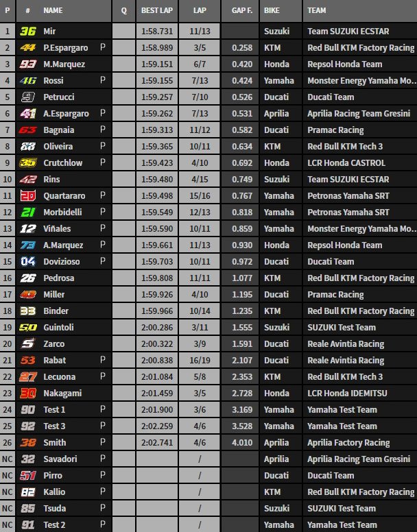Select Quartararo's number 20 icon

tap(27, 196)
